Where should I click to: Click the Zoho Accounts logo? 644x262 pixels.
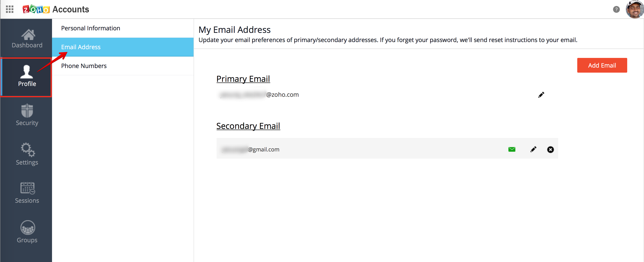pyautogui.click(x=56, y=9)
